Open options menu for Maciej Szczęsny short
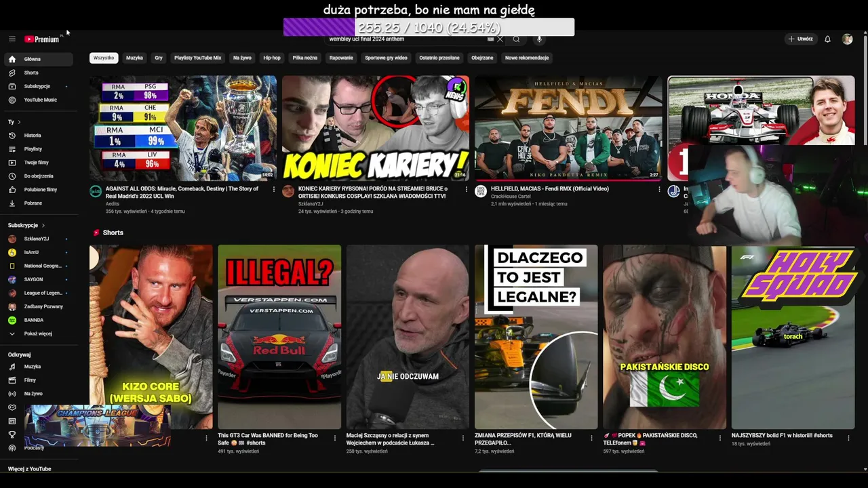Viewport: 868px width, 488px height. [x=462, y=438]
